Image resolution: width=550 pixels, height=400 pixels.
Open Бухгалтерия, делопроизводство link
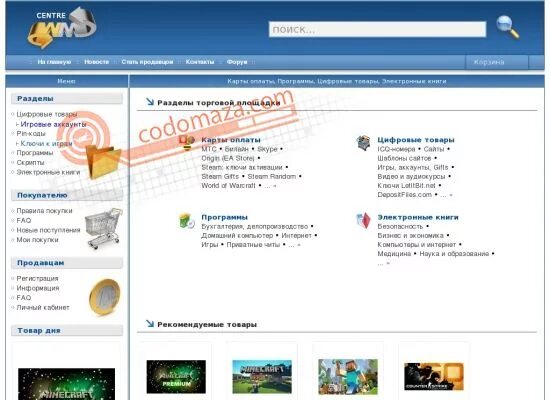click(255, 227)
